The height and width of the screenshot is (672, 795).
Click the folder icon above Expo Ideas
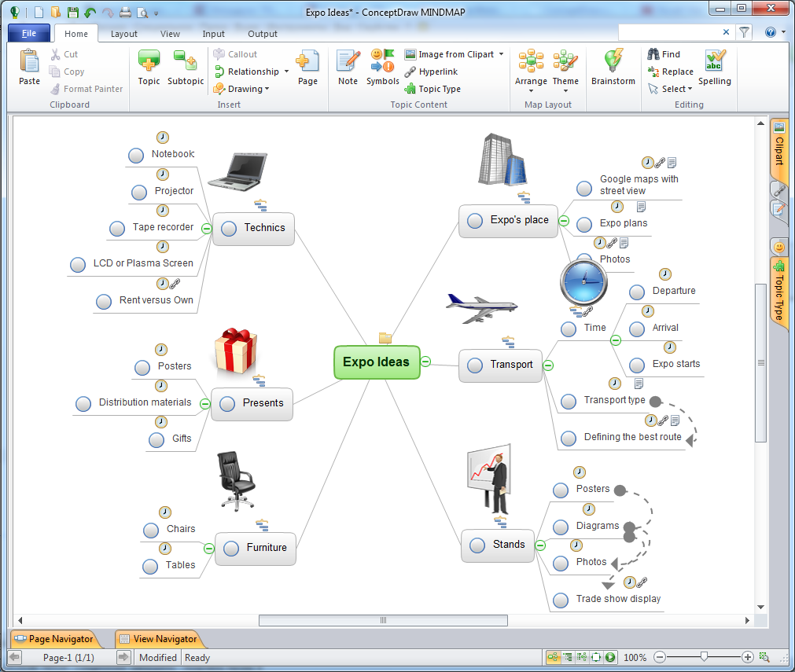pyautogui.click(x=385, y=338)
